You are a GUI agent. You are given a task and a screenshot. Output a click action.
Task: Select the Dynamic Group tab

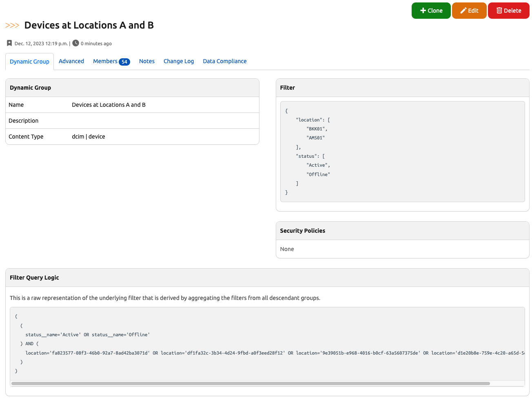click(29, 62)
